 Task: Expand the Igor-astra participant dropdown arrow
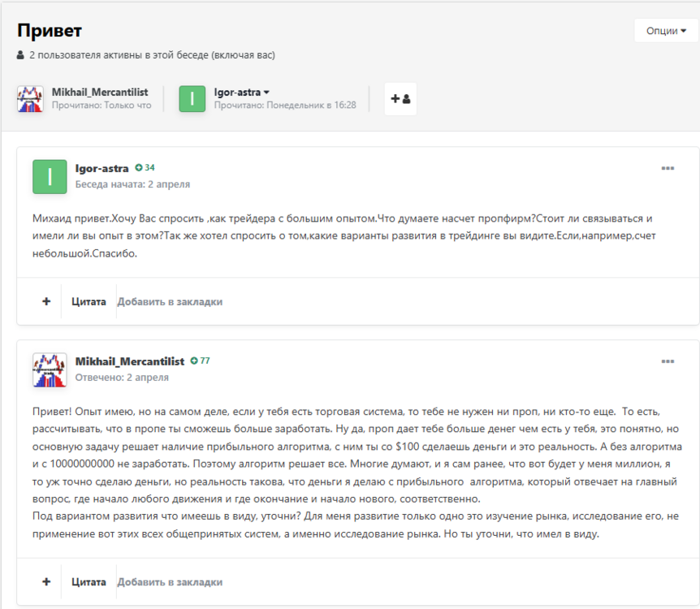tap(266, 93)
